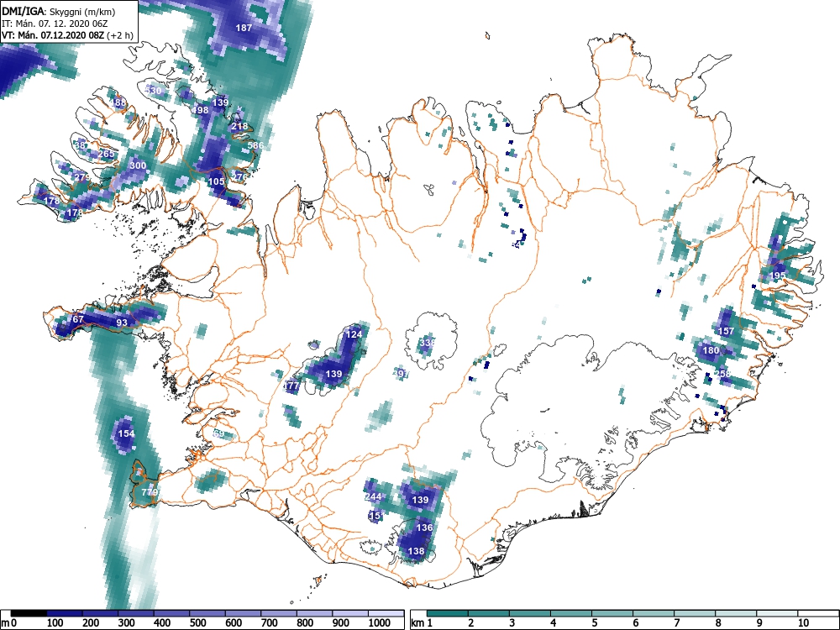Click the 198 visibility label
840x630 pixels.
tap(201, 110)
